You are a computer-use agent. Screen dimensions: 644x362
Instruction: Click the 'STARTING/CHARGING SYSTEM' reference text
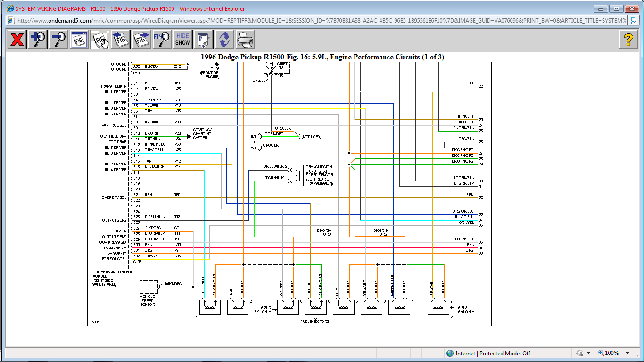click(202, 133)
